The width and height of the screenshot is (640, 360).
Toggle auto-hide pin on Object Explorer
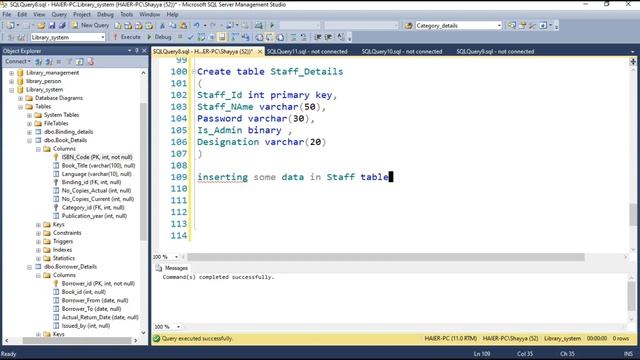point(137,51)
